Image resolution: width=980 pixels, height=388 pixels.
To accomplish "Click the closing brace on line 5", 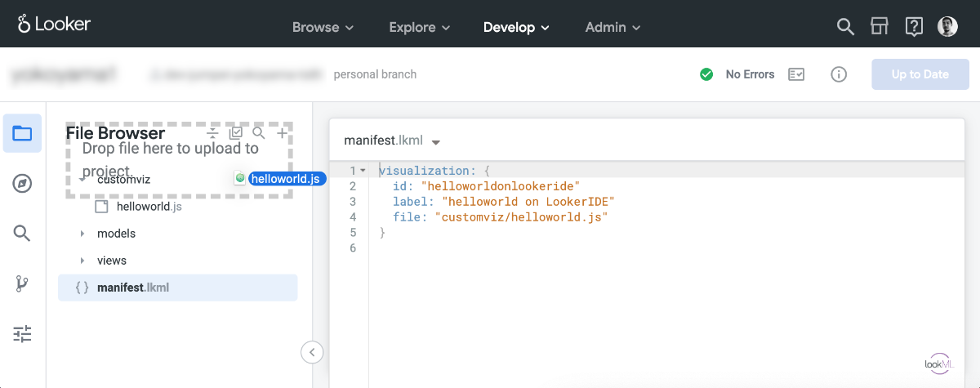I will tap(382, 233).
